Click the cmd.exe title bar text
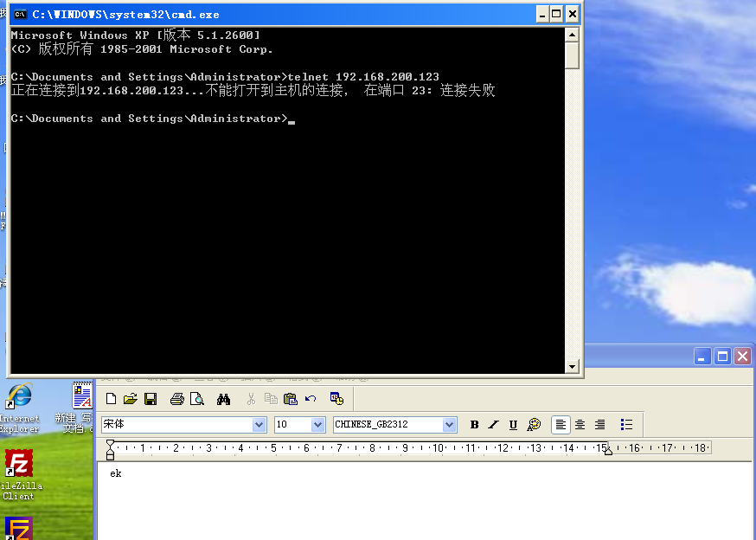756x540 pixels. pyautogui.click(x=125, y=15)
